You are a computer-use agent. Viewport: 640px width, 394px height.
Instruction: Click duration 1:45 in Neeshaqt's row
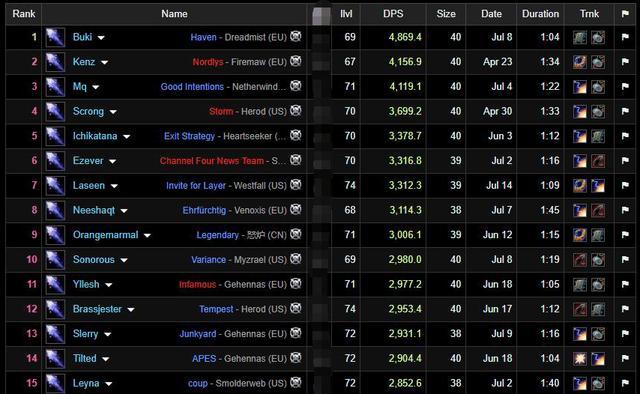pyautogui.click(x=550, y=210)
